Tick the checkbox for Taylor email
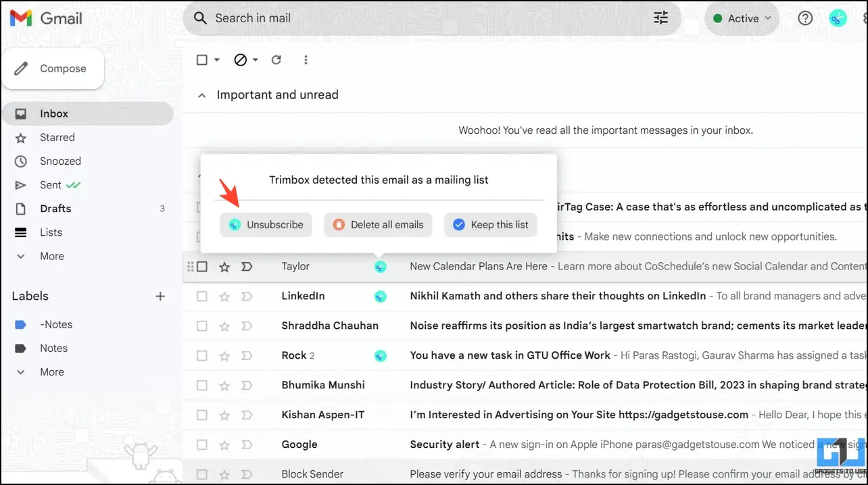This screenshot has width=868, height=485. [202, 267]
